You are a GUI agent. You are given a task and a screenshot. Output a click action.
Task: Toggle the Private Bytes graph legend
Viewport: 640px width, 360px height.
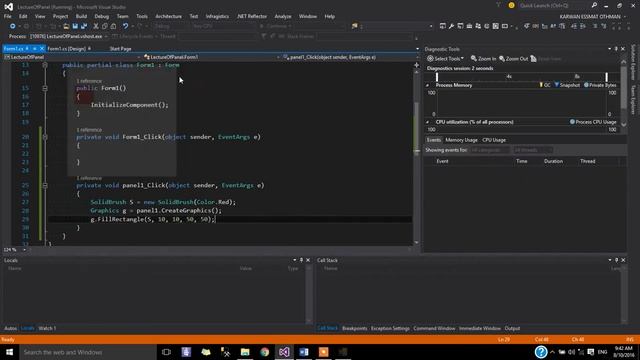point(600,85)
